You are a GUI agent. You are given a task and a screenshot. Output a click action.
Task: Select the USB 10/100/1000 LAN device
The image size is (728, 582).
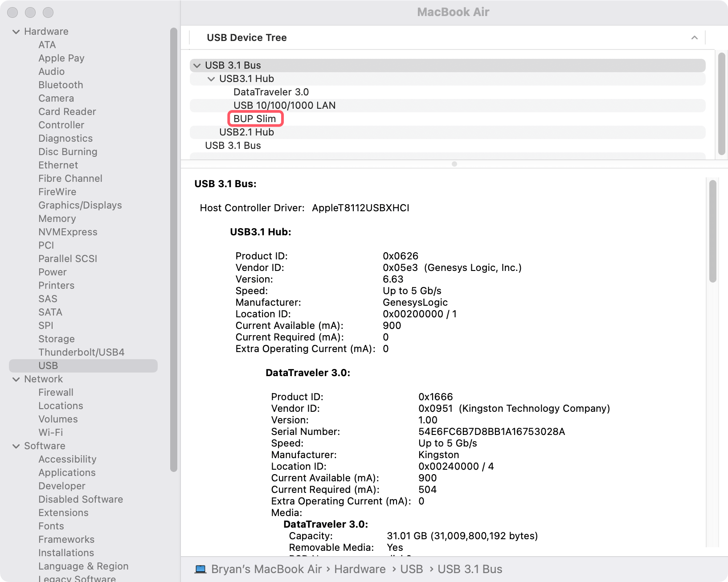[285, 105]
